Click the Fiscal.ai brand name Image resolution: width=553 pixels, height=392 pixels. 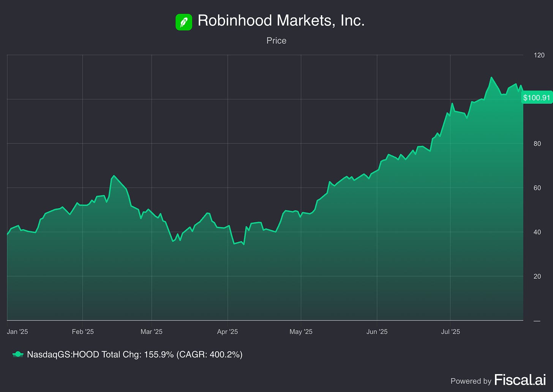click(520, 380)
